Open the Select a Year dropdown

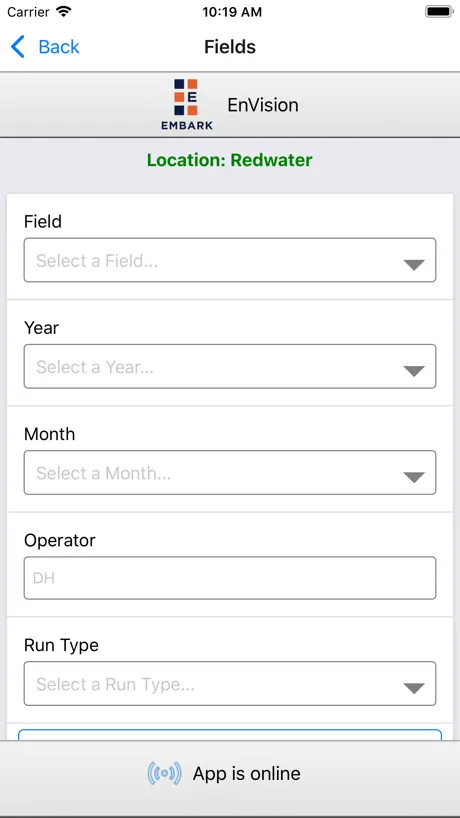click(230, 366)
